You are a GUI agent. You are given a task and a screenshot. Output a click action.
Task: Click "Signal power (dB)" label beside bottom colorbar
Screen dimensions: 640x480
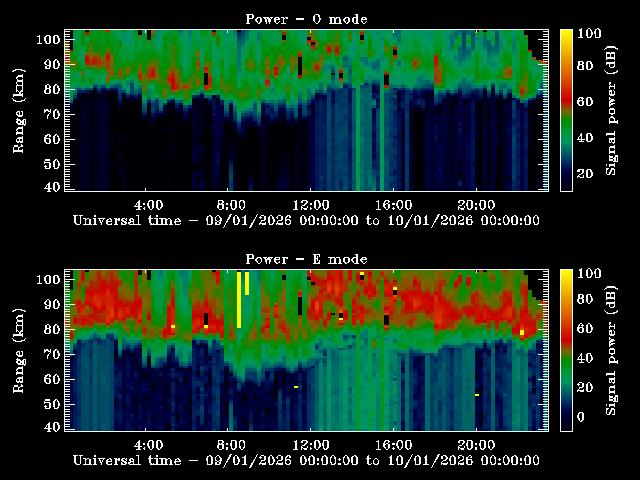pos(611,349)
